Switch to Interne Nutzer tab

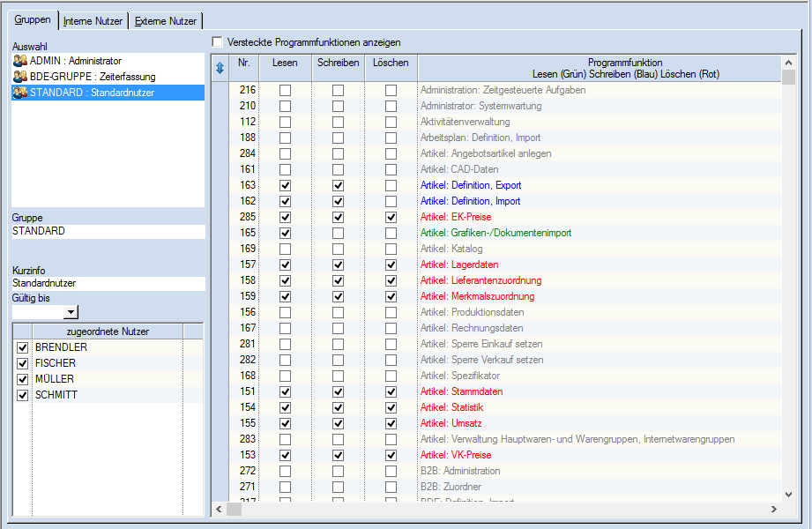93,21
